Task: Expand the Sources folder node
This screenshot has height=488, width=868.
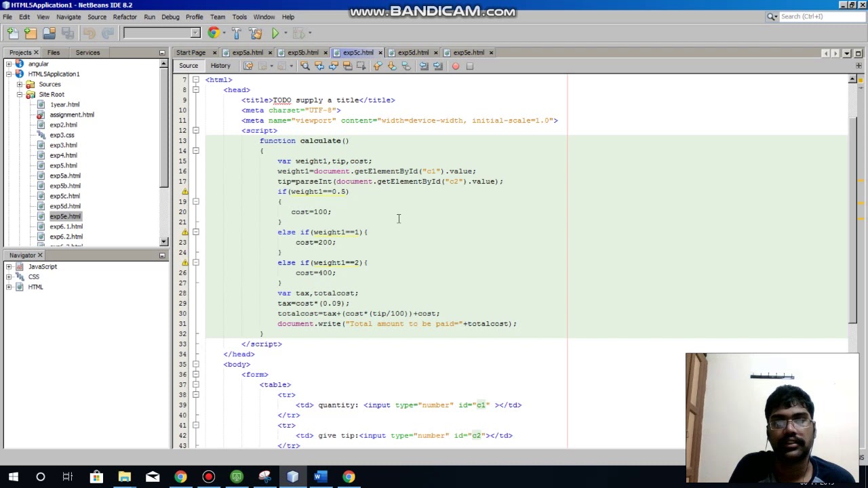Action: (19, 84)
